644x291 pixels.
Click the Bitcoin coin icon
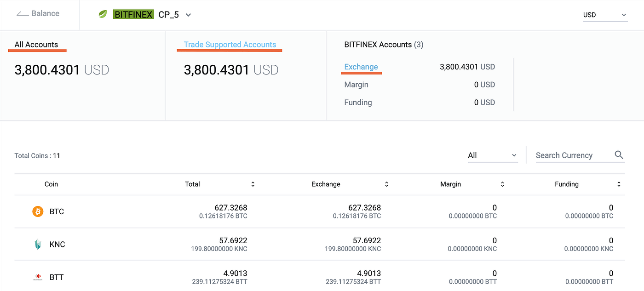[x=38, y=211]
